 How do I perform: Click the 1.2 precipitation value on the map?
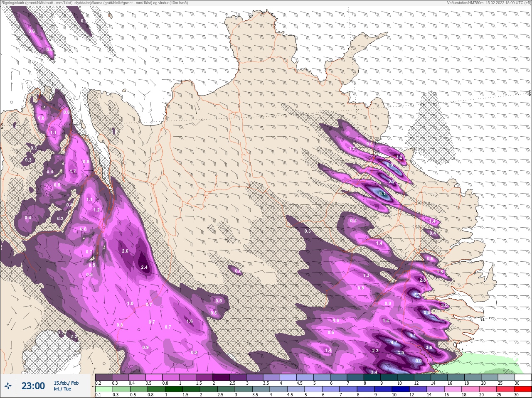pos(97,210)
